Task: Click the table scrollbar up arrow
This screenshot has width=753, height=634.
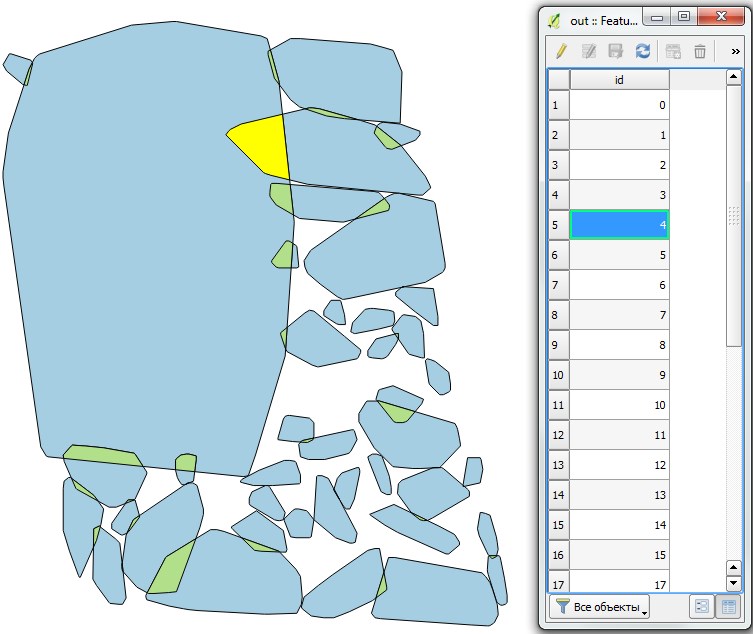Action: (733, 77)
